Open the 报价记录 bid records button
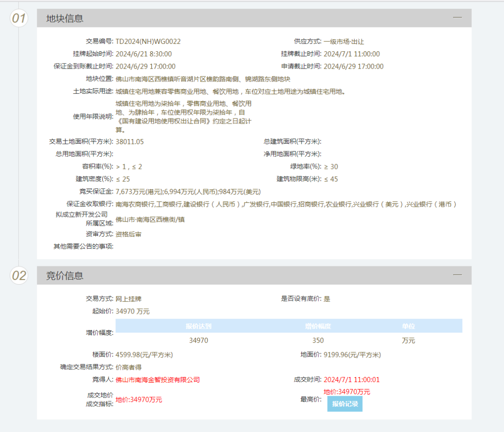 coord(344,404)
